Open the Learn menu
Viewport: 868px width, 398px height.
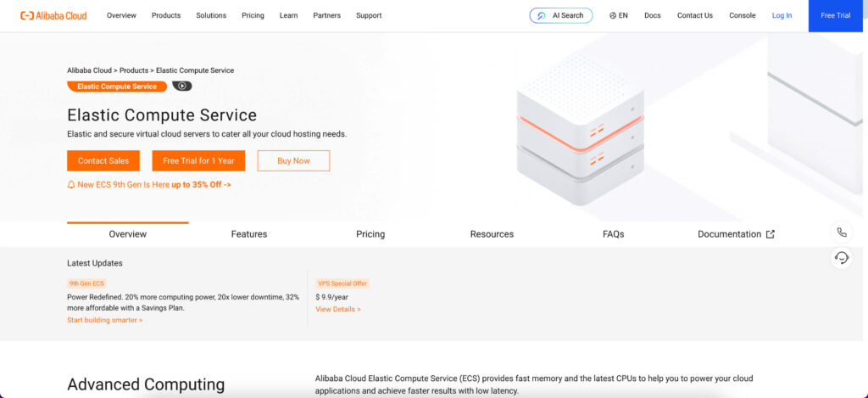tap(288, 15)
